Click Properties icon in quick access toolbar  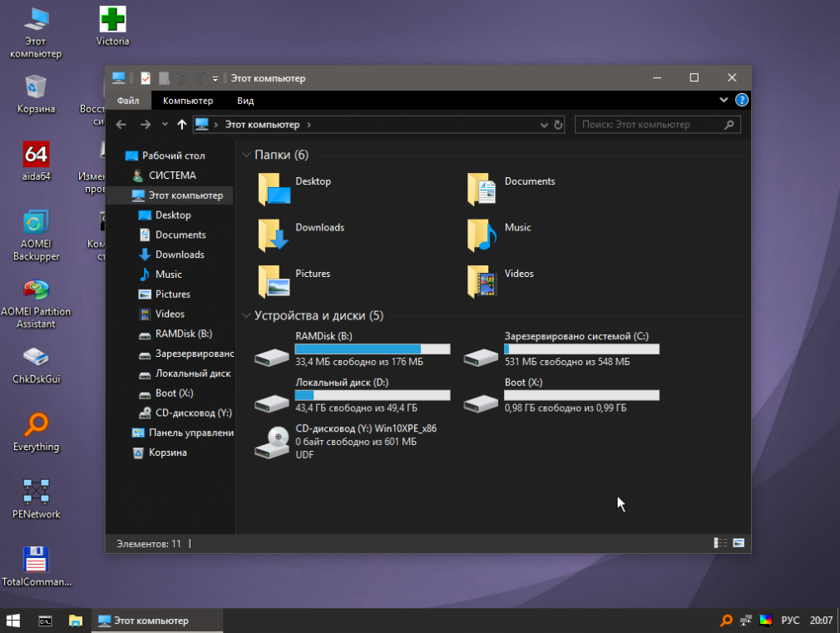tap(146, 78)
